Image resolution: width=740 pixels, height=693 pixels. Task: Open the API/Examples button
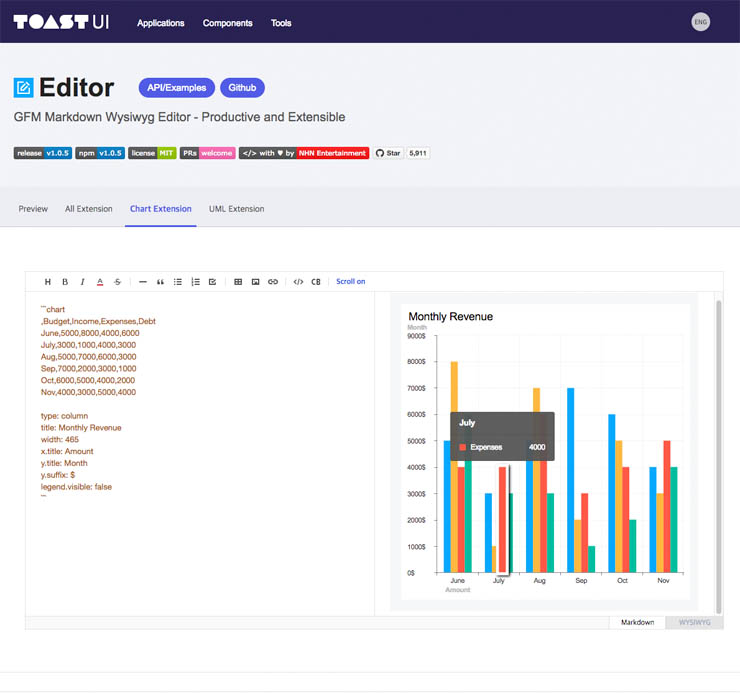(177, 88)
